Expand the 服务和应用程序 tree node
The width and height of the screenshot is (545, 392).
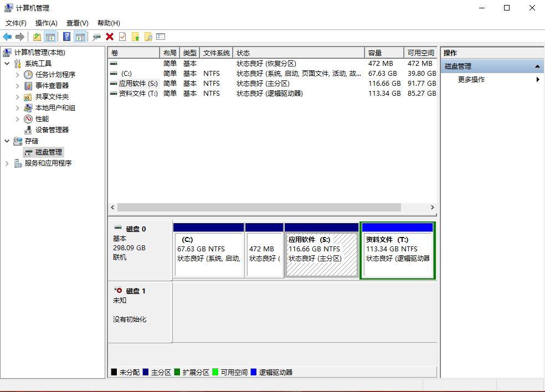coord(7,163)
